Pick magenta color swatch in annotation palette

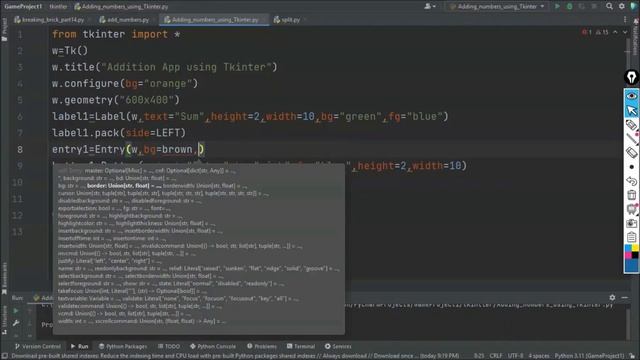[628, 255]
